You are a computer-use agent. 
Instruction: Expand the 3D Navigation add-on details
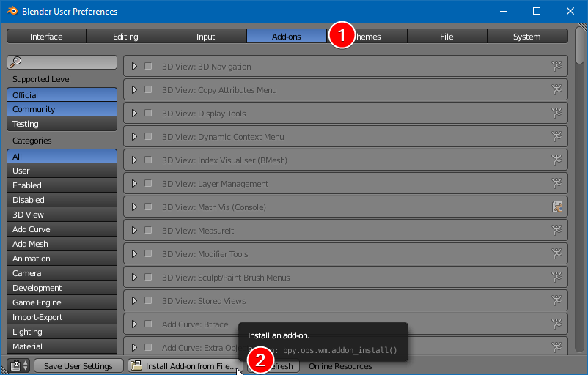[134, 67]
